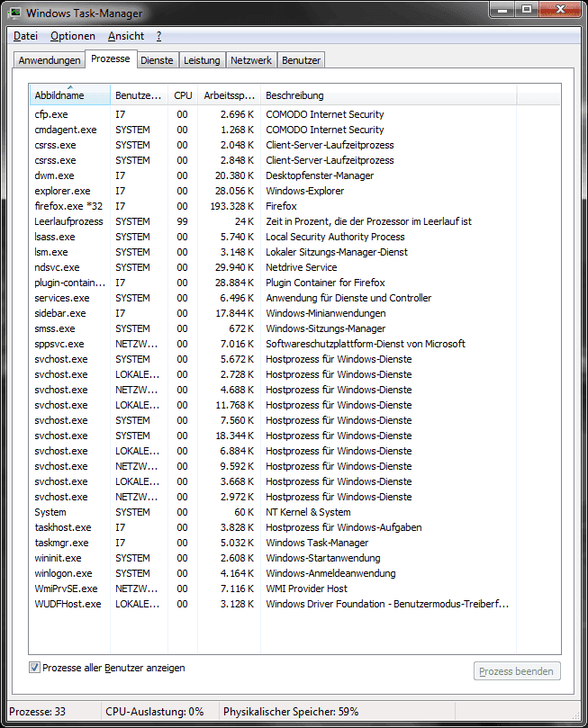Sort by CPU column header

coord(183,95)
